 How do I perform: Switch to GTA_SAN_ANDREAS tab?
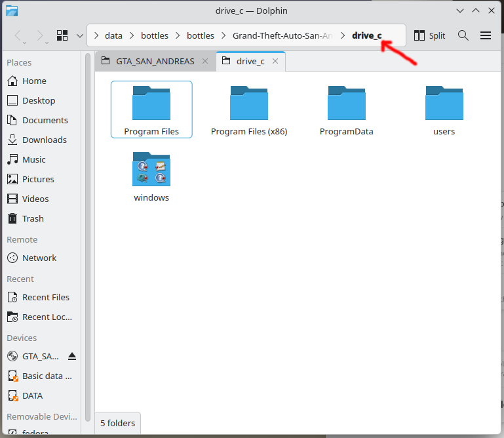[x=155, y=61]
